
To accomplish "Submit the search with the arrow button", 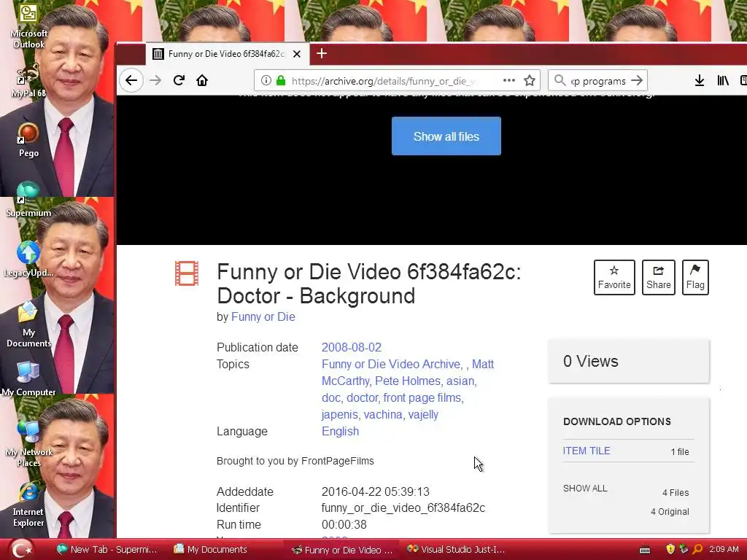I will 636,80.
